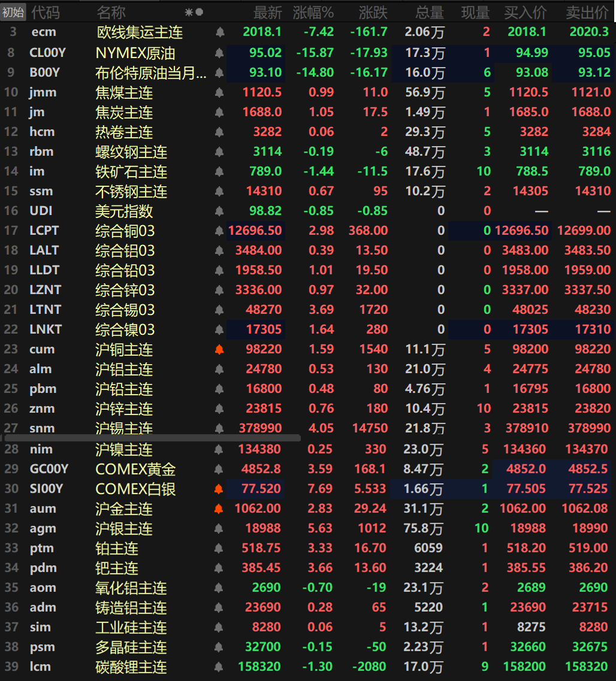Click the alert bell for 碳酸锂主连
This screenshot has width=616, height=681.
(219, 667)
